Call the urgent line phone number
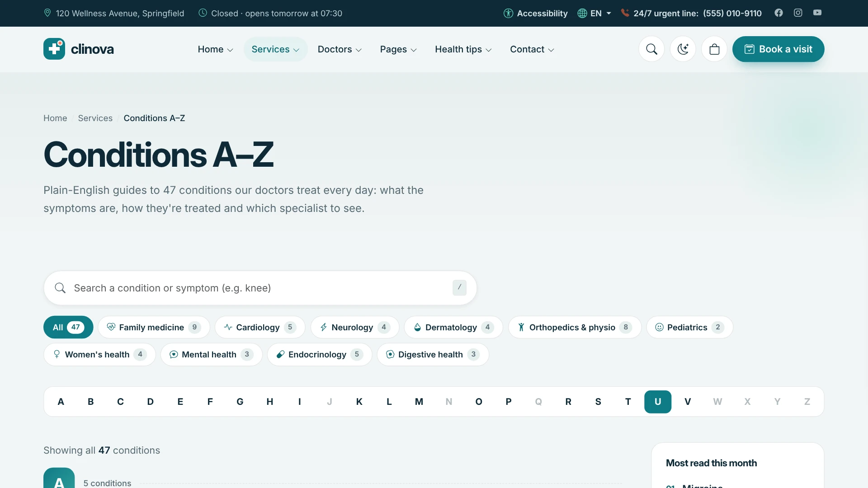868x488 pixels. click(732, 13)
